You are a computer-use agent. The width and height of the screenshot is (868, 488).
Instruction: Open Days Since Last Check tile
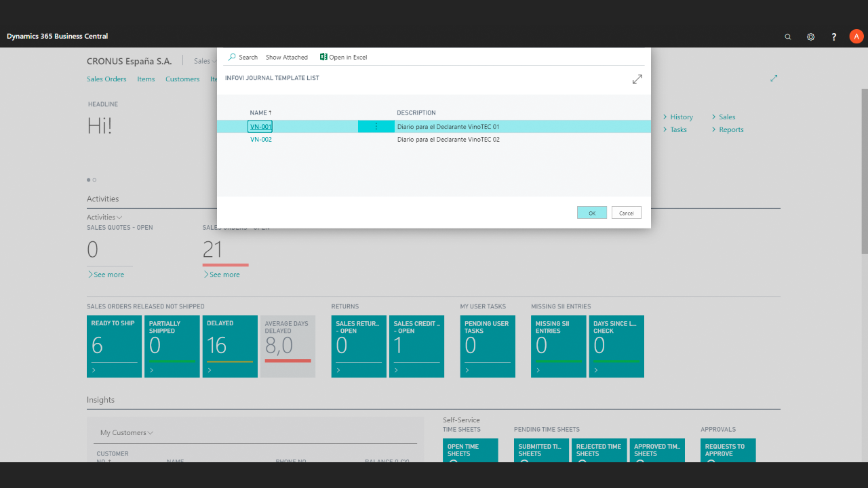[x=616, y=346]
